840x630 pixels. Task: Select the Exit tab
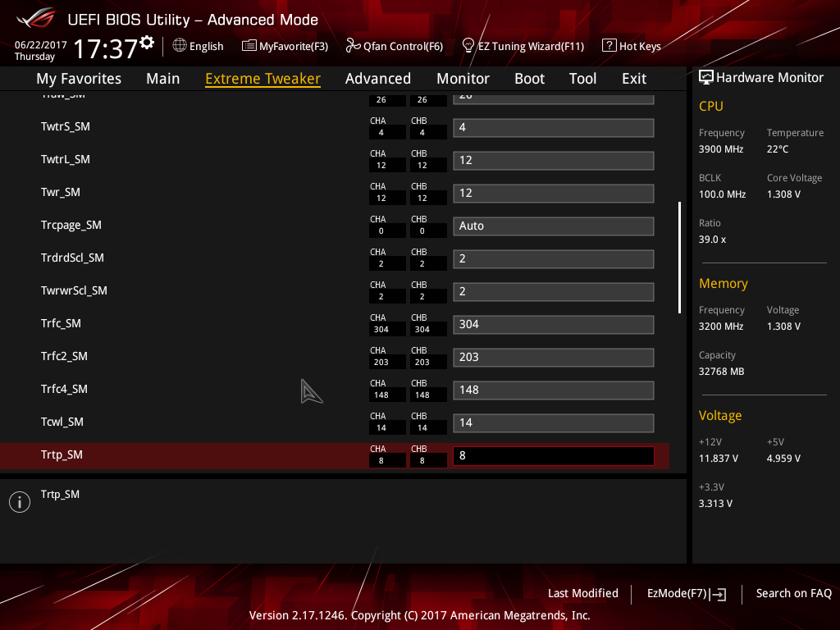pyautogui.click(x=634, y=79)
